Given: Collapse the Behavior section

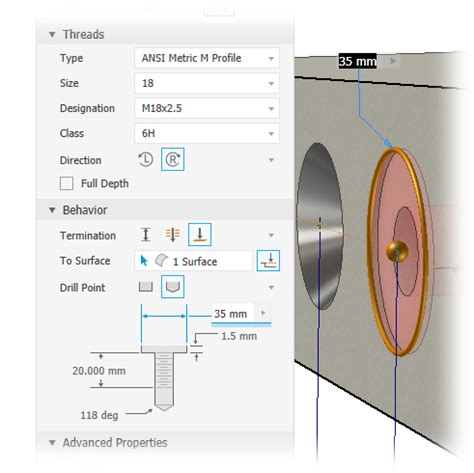Looking at the screenshot, I should [52, 210].
